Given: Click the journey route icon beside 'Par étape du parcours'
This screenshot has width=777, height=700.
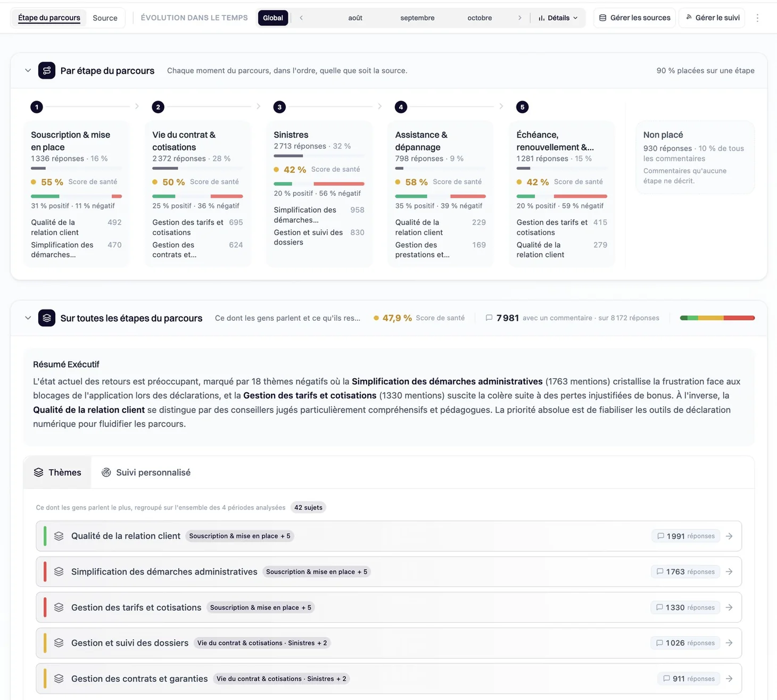Looking at the screenshot, I should point(47,70).
